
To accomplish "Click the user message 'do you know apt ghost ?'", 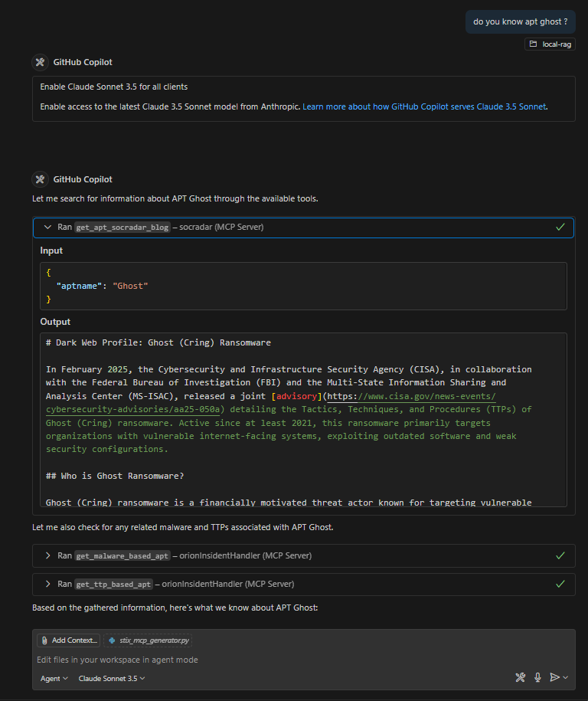I will [x=520, y=21].
